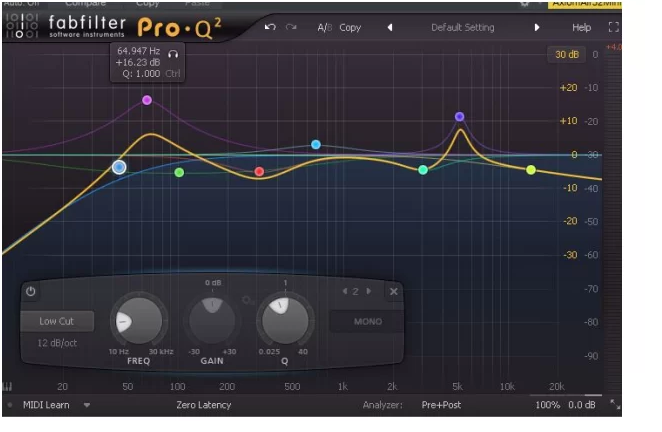Viewport: 662px width, 432px height.
Task: Click the Q: 1.000 value in tooltip
Action: pyautogui.click(x=141, y=74)
